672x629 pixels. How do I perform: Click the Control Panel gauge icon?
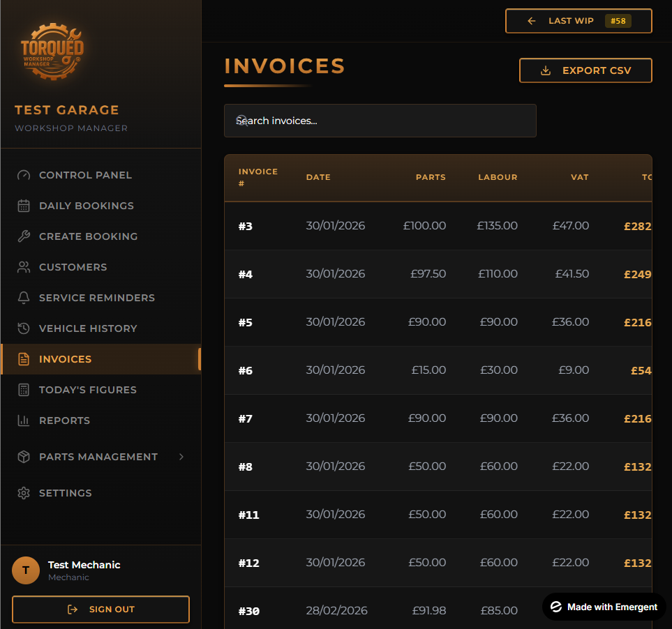[x=24, y=175]
